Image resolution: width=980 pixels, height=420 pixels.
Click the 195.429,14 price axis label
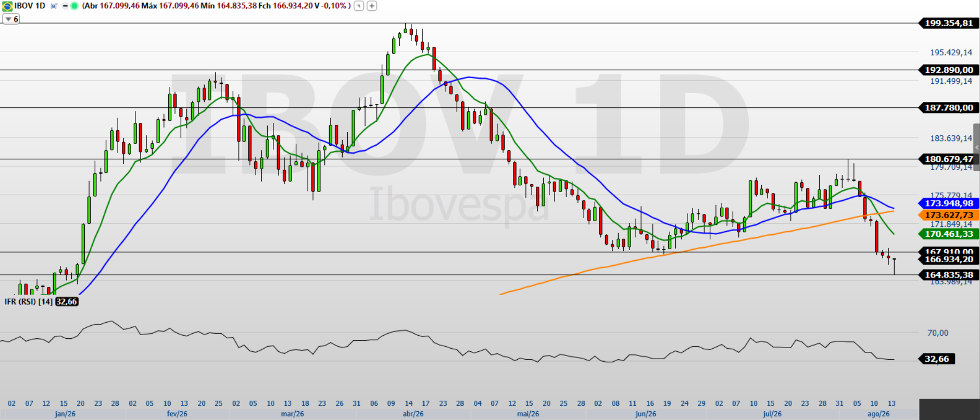(951, 53)
